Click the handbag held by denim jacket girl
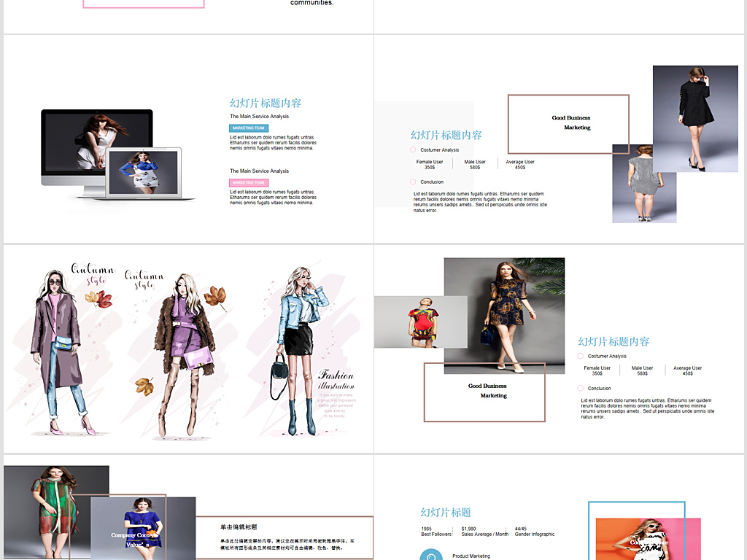This screenshot has height=560, width=747. pos(279,370)
